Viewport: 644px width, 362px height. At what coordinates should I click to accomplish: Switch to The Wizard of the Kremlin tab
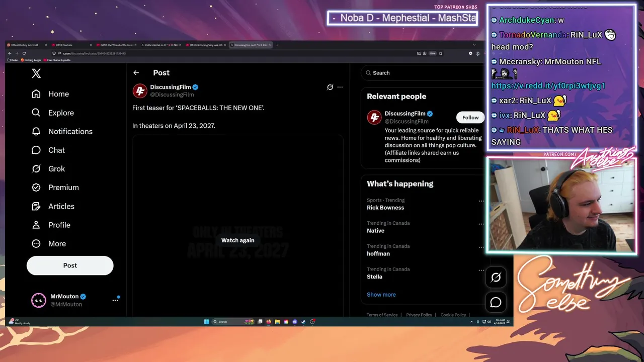coord(116,45)
